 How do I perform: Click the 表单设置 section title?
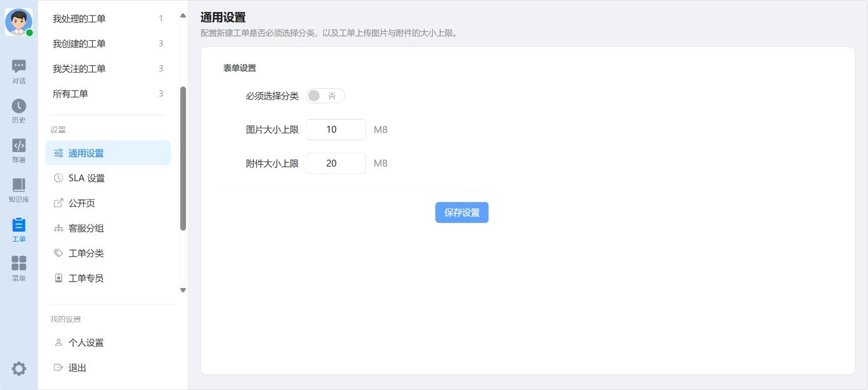pyautogui.click(x=239, y=68)
